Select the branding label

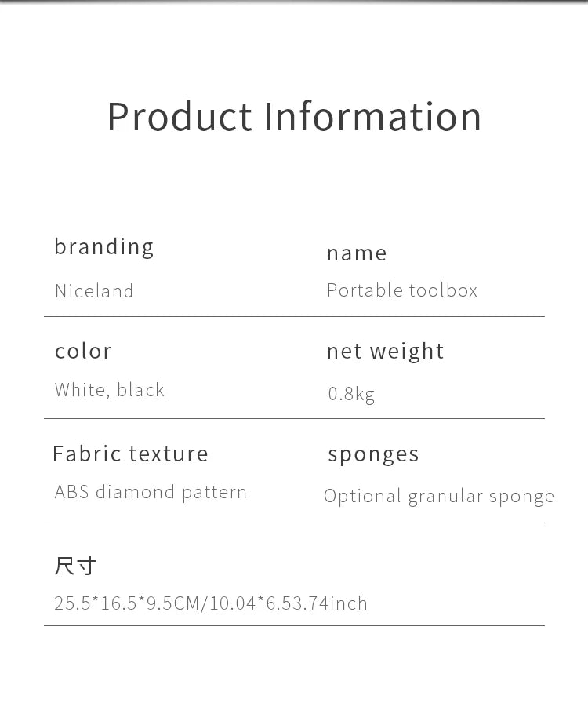(104, 247)
